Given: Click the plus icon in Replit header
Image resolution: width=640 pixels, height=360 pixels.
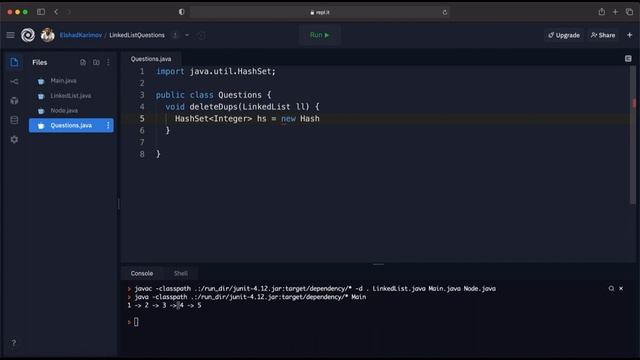Looking at the screenshot, I should pos(629,35).
